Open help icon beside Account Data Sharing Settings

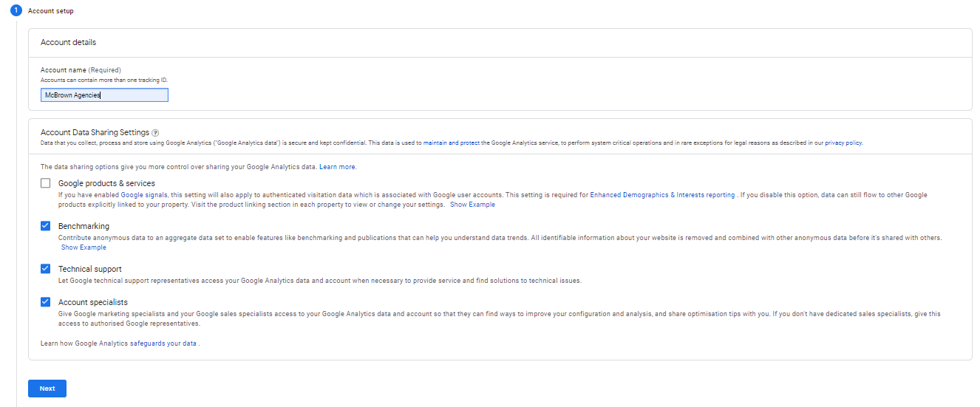coord(155,133)
